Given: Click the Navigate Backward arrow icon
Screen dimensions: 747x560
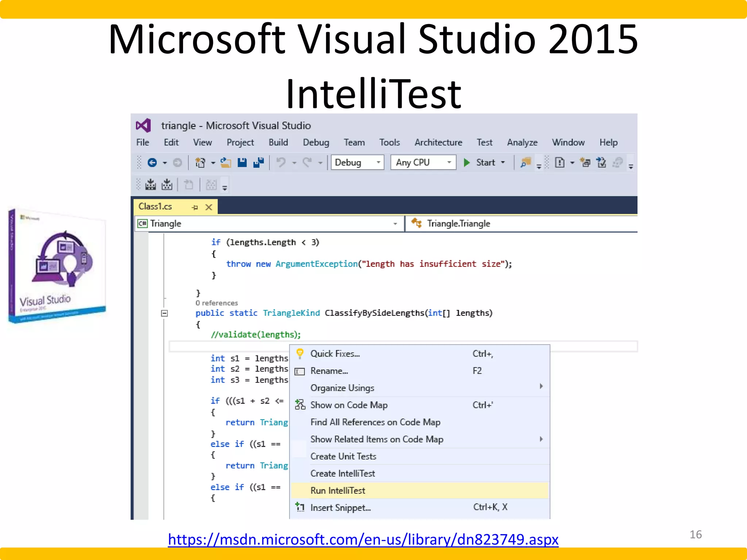Looking at the screenshot, I should click(x=152, y=163).
